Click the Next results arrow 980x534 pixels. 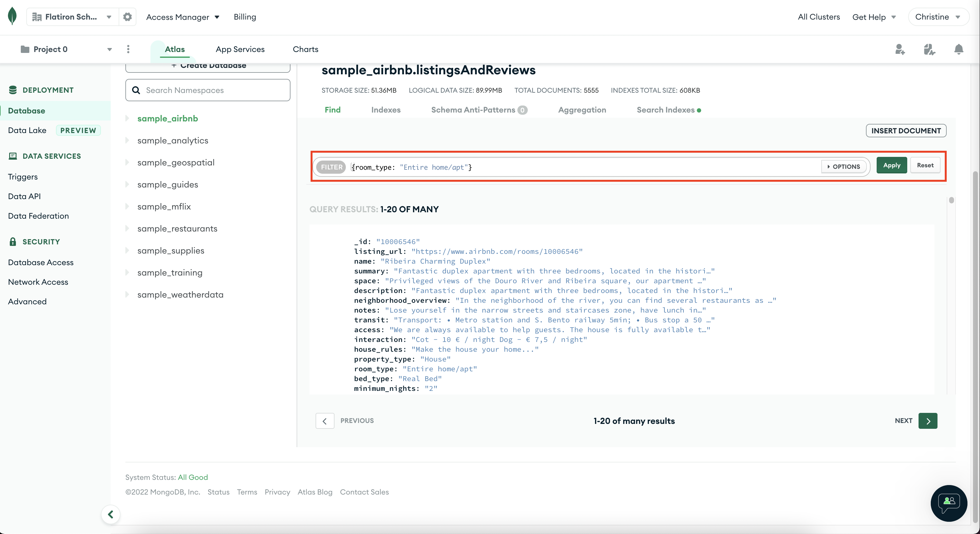pos(928,421)
